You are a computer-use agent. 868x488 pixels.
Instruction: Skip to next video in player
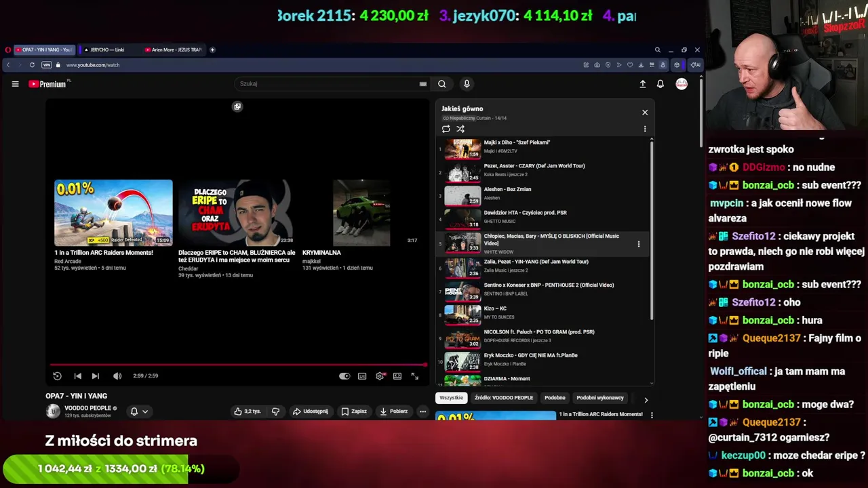click(95, 376)
